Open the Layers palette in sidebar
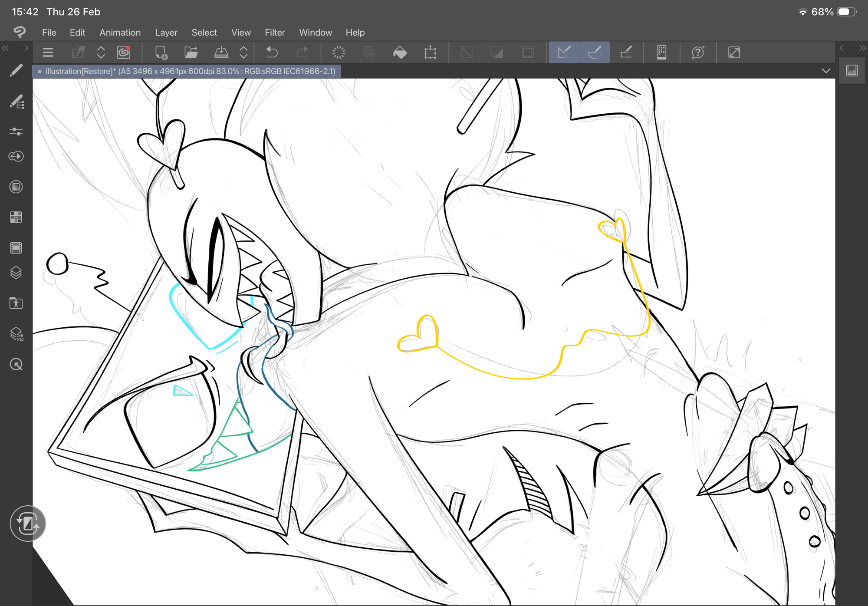The width and height of the screenshot is (868, 606). tap(16, 273)
